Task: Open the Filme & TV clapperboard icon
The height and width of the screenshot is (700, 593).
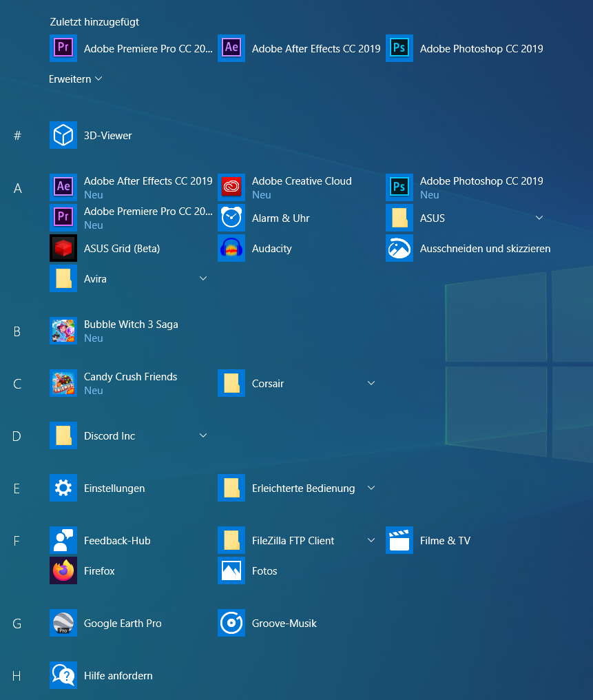Action: [399, 540]
